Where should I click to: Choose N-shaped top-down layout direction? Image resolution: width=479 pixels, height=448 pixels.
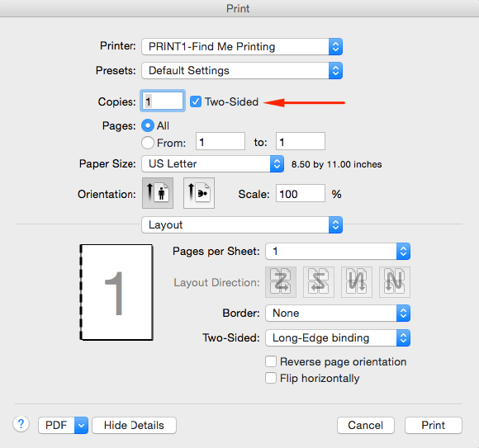tap(395, 282)
